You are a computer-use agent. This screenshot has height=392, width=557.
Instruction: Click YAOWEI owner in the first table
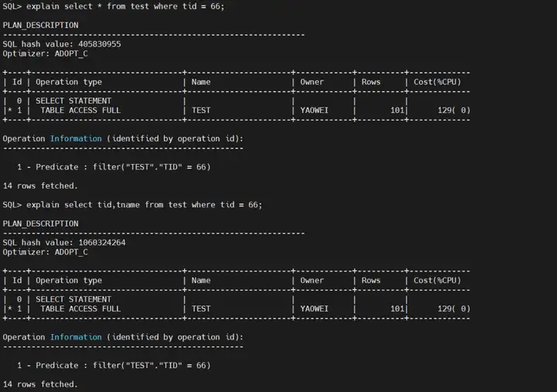coord(314,111)
